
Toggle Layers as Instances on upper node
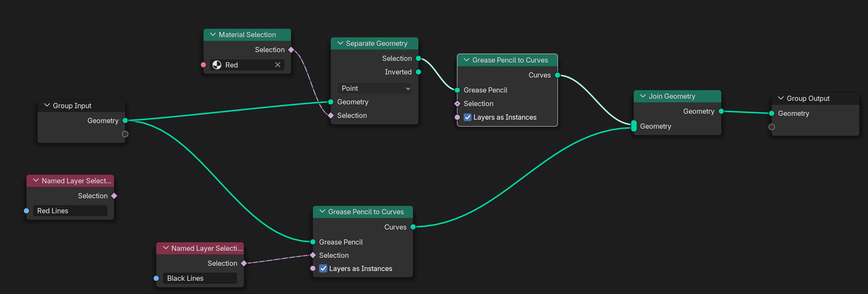[468, 117]
